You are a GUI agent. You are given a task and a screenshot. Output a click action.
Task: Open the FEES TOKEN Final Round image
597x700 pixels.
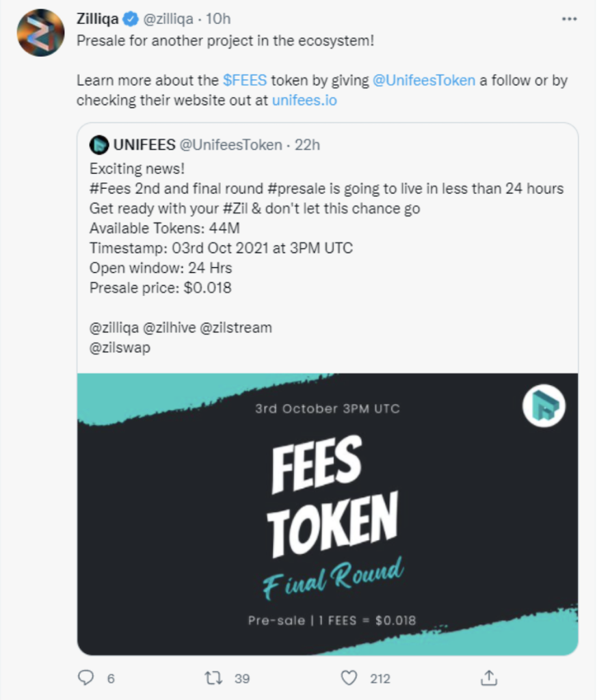tap(328, 514)
